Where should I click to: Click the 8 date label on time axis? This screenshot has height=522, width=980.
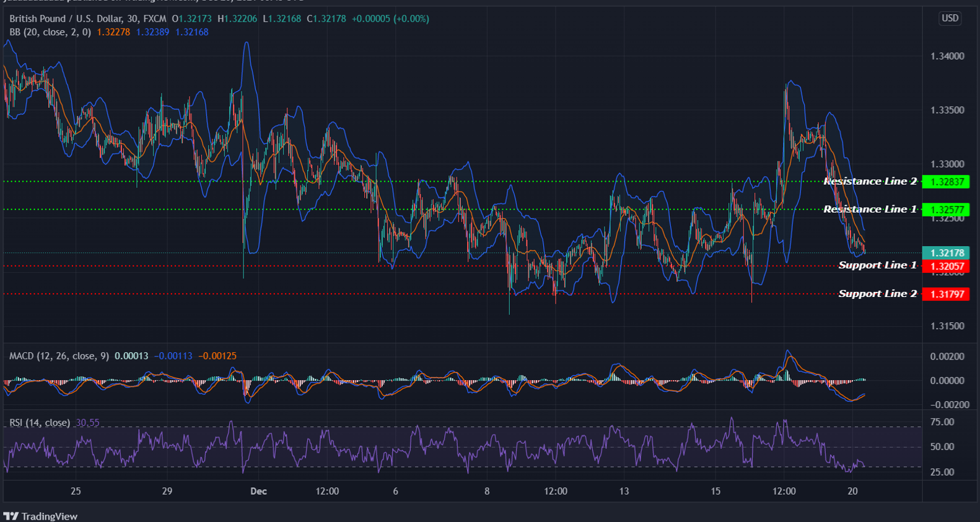click(487, 492)
